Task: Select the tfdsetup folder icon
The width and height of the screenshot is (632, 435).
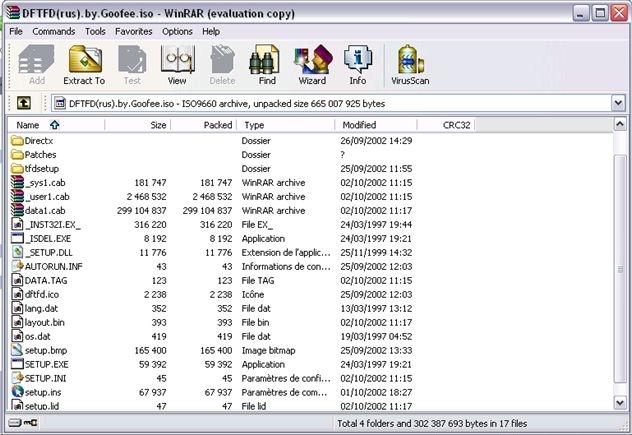Action: click(17, 169)
